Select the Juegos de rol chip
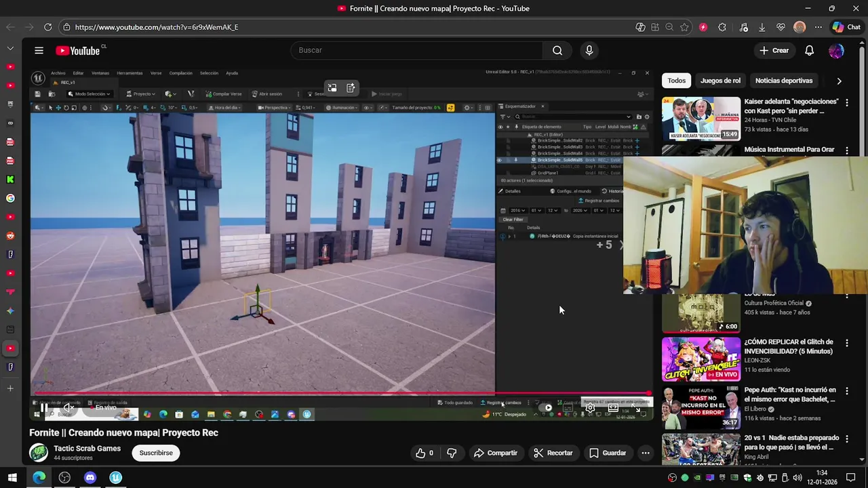Image resolution: width=868 pixels, height=488 pixels. pyautogui.click(x=720, y=81)
